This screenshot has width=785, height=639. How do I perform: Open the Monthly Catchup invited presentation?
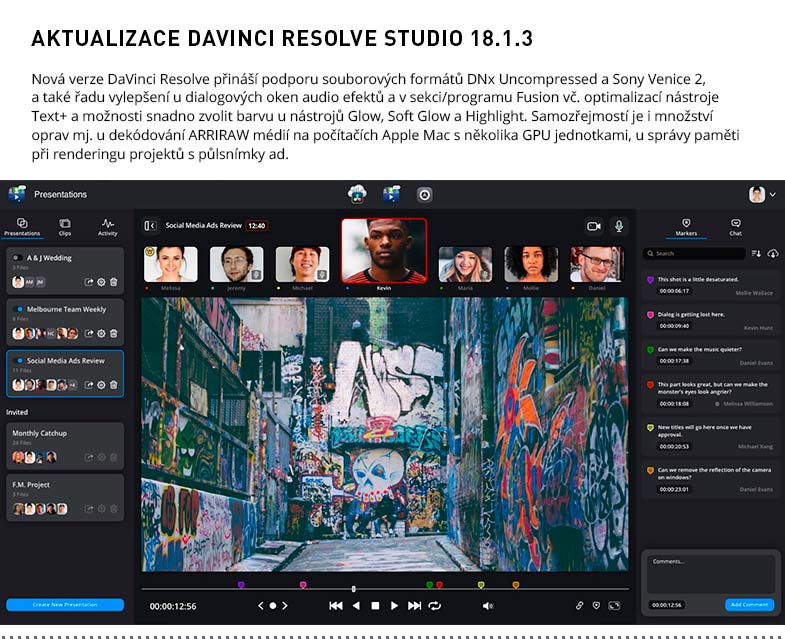click(65, 446)
